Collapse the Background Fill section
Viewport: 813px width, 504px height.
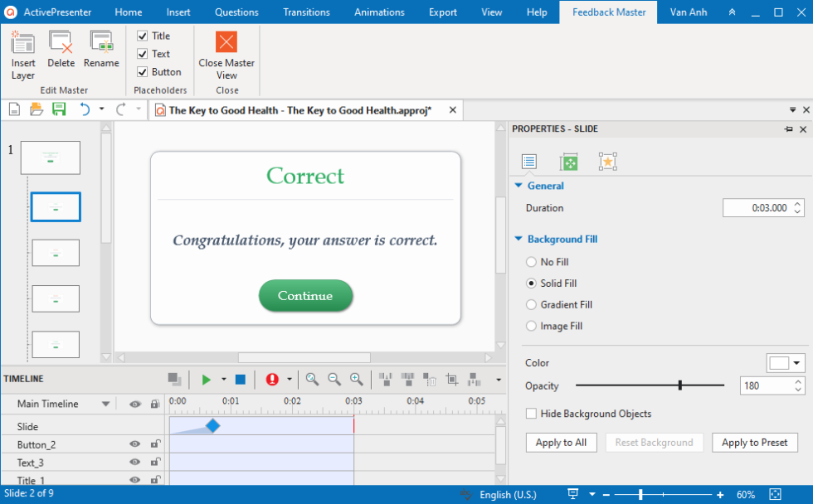[x=518, y=239]
